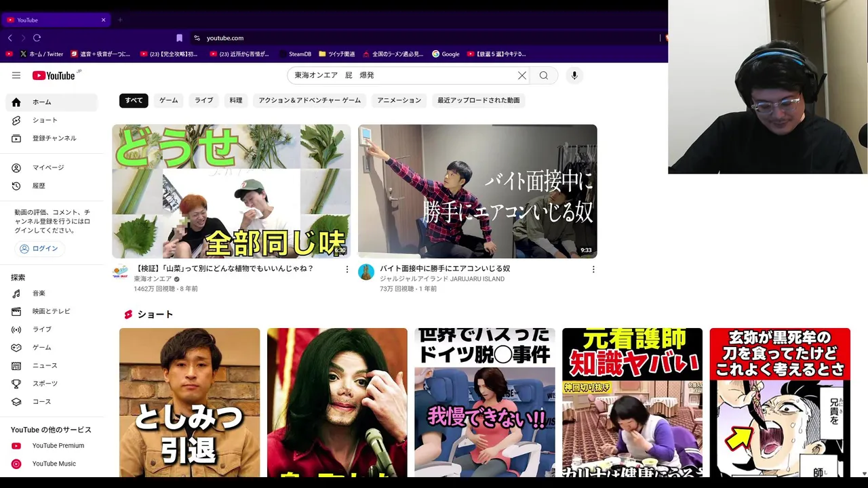The image size is (868, 488).
Task: Start voice search with the microphone icon
Action: (x=574, y=75)
